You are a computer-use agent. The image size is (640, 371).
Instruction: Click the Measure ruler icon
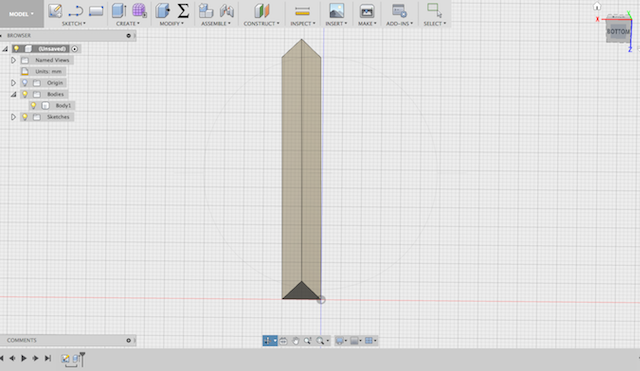pos(302,11)
